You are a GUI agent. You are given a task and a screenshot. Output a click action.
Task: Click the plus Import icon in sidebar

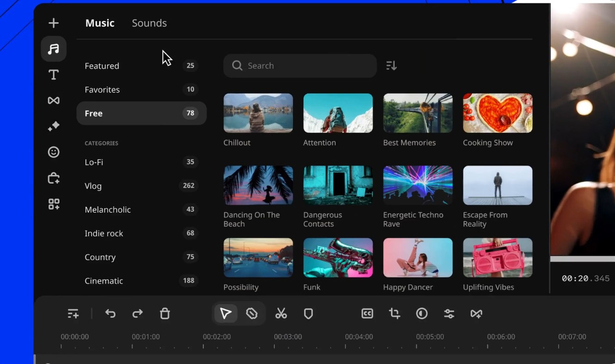(x=53, y=23)
